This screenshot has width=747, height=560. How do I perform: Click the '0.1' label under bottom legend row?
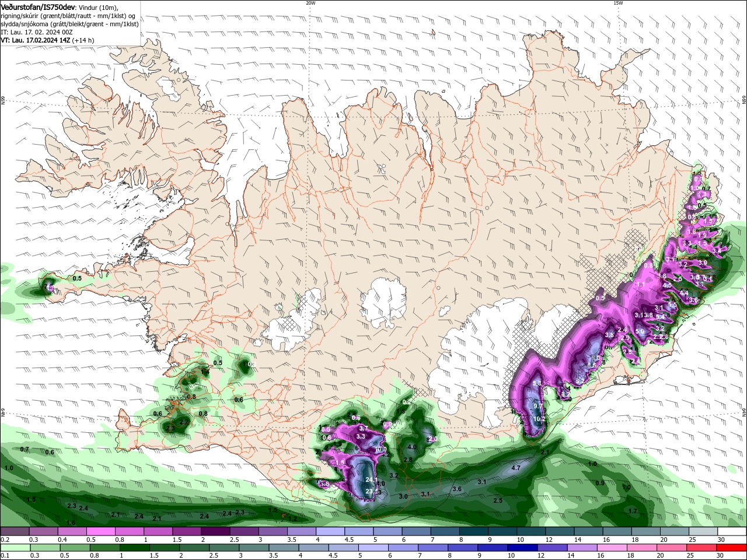coord(5,556)
